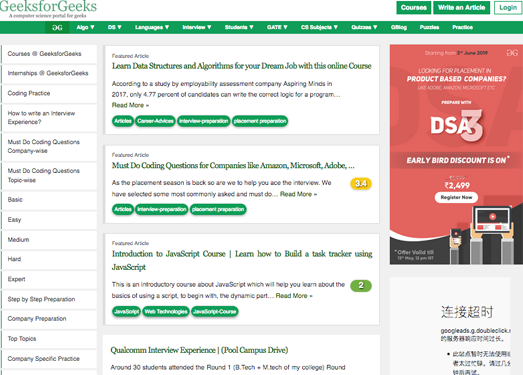Expand the DS dropdown menu
The height and width of the screenshot is (375, 523).
114,27
